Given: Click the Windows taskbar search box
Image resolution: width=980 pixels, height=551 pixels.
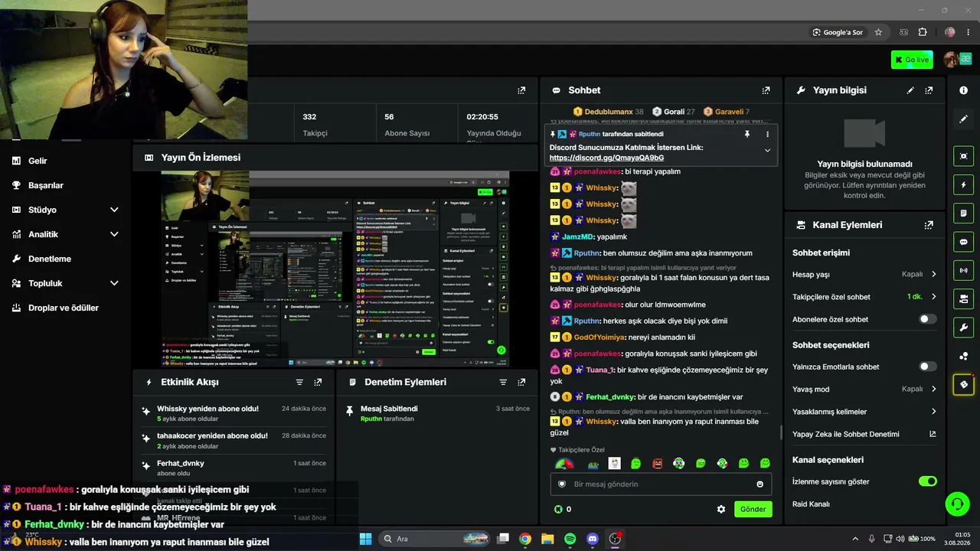Looking at the screenshot, I should pos(434,539).
